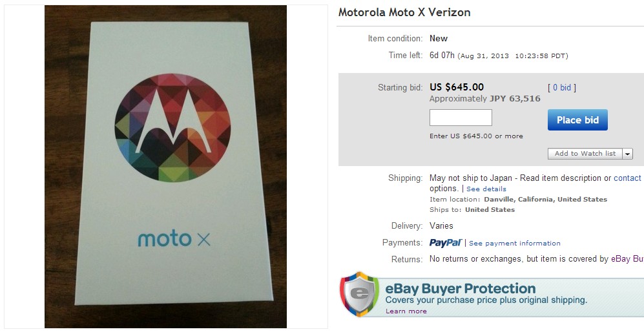Follow the contact link in Shipping

627,178
